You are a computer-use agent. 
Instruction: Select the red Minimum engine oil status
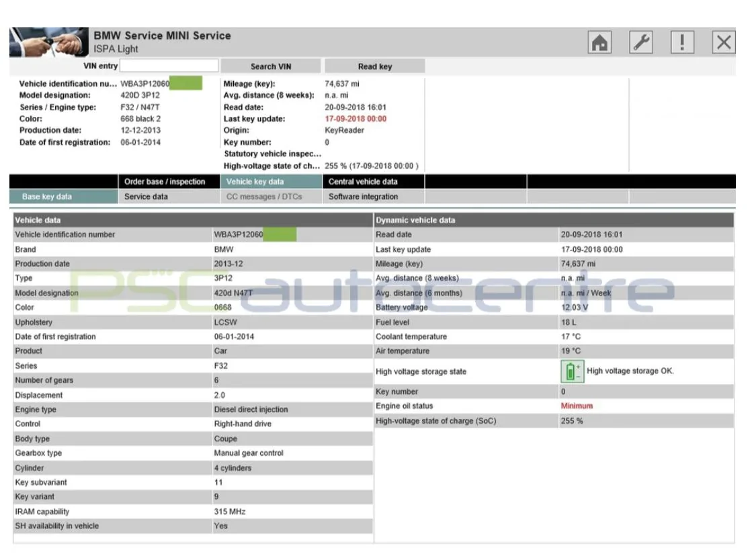(577, 406)
